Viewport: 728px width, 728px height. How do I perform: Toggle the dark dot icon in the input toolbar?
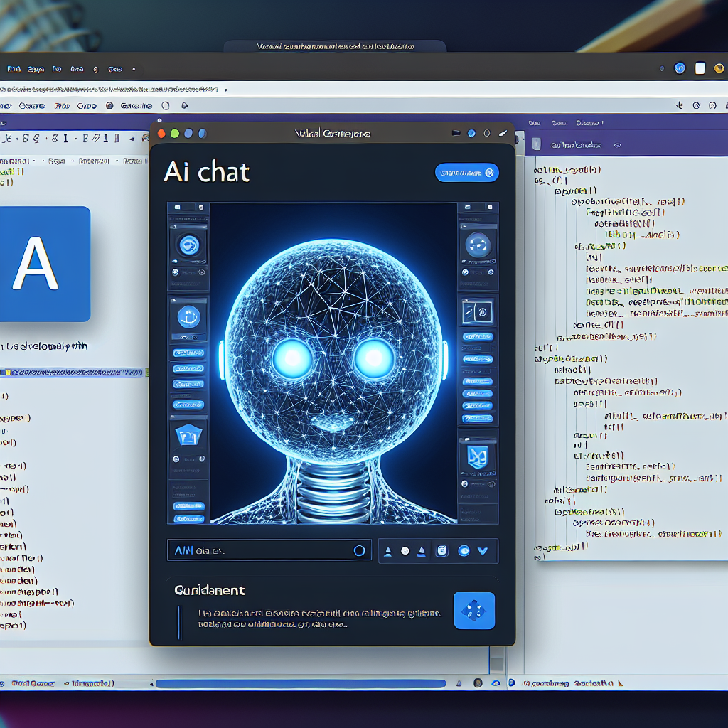coord(405,550)
